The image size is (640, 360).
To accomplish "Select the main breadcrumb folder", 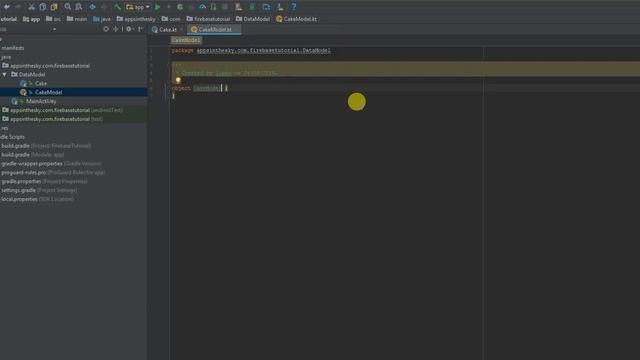I will [x=77, y=19].
